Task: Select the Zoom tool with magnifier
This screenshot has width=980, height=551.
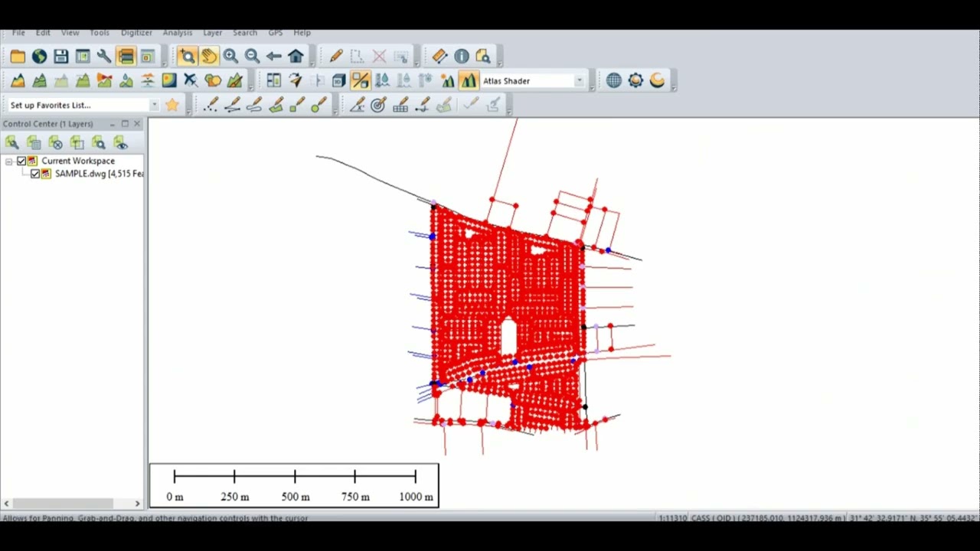Action: (x=187, y=56)
